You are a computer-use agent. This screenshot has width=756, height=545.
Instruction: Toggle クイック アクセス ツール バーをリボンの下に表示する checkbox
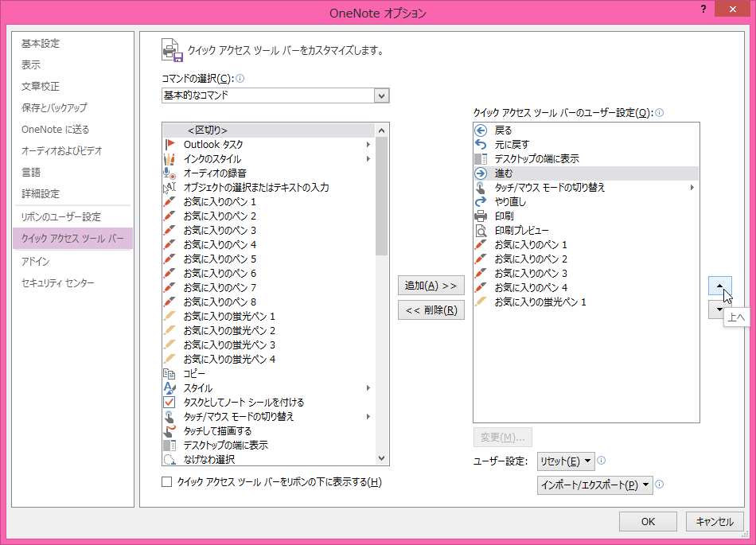click(x=167, y=482)
